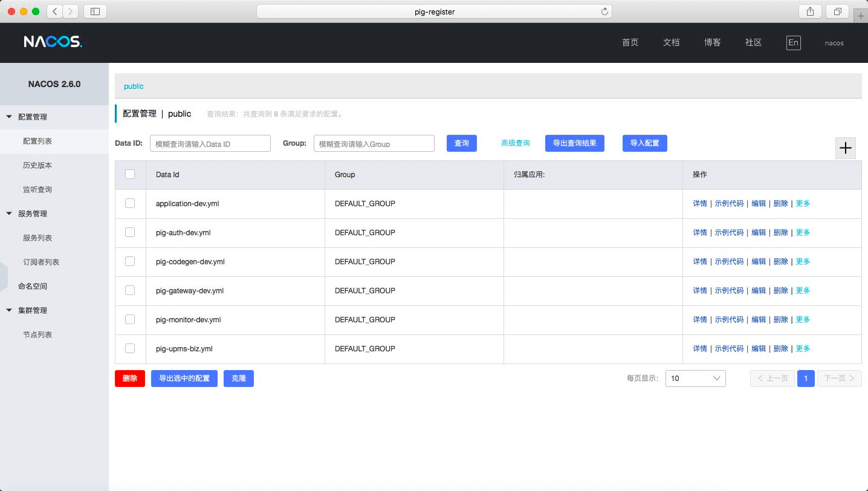Open 更多 menu for application-dev.yml

(x=803, y=203)
